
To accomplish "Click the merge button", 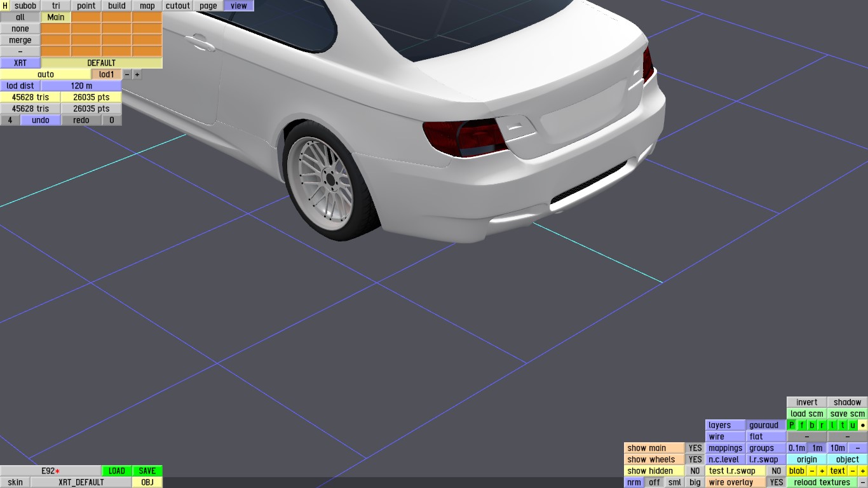I will pyautogui.click(x=20, y=40).
